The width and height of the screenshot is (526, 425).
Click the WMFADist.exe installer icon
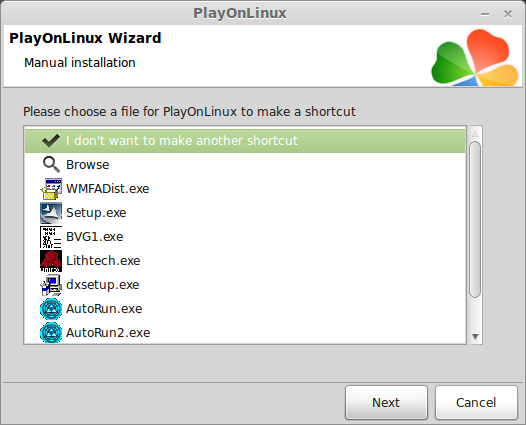51,189
